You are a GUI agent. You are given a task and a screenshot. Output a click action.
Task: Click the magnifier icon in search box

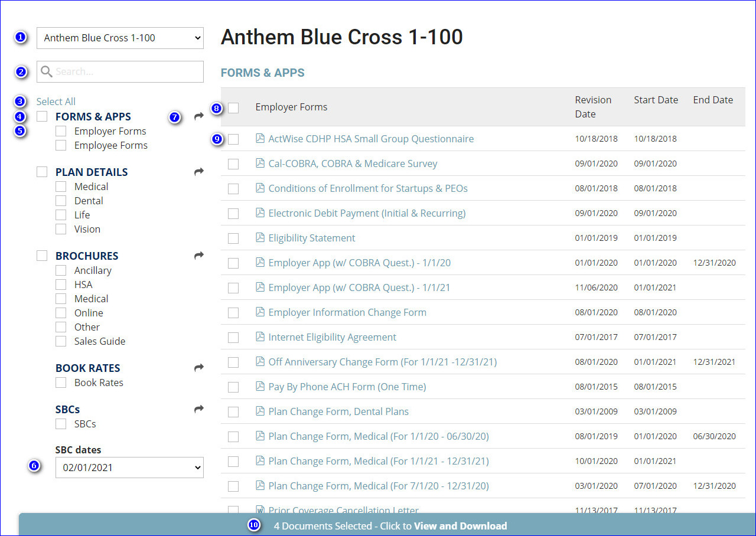(x=47, y=71)
